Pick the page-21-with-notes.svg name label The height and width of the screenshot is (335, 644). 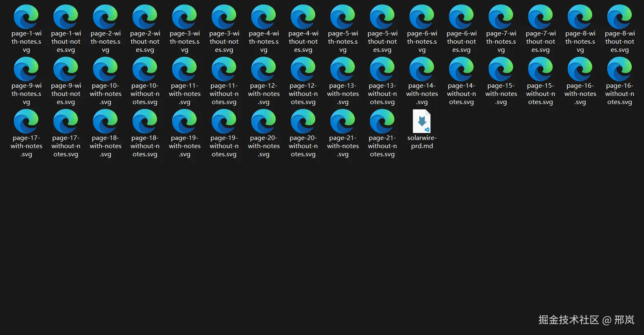pos(343,146)
